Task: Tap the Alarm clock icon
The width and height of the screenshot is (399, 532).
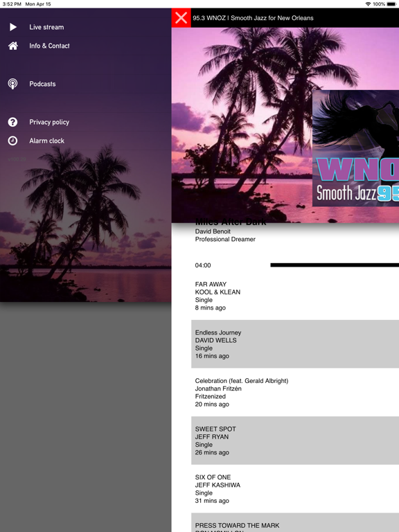Action: [13, 141]
